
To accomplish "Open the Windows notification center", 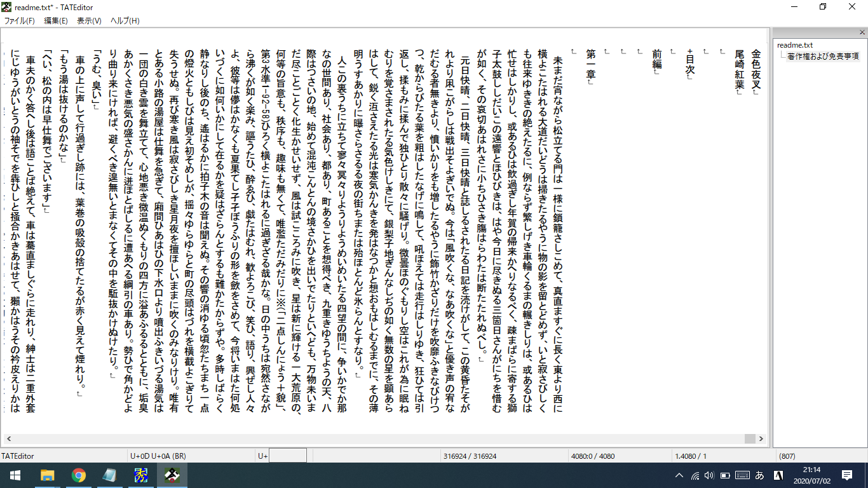I will click(x=847, y=475).
